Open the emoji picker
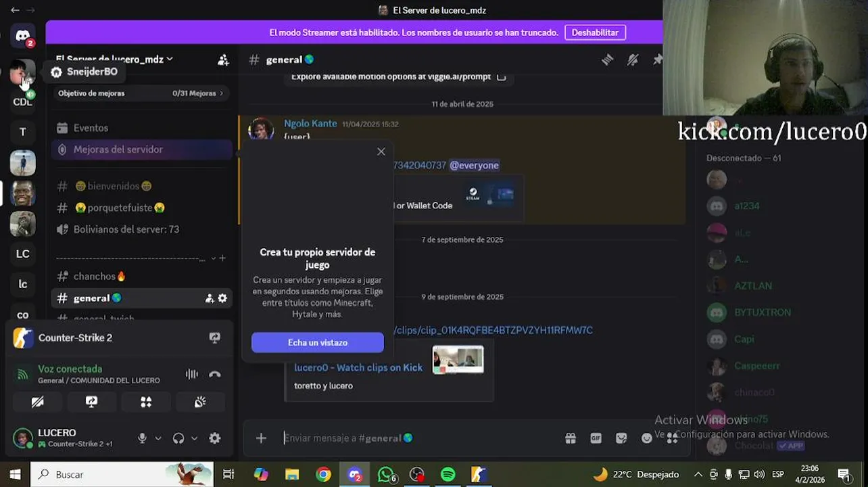 [x=647, y=438]
